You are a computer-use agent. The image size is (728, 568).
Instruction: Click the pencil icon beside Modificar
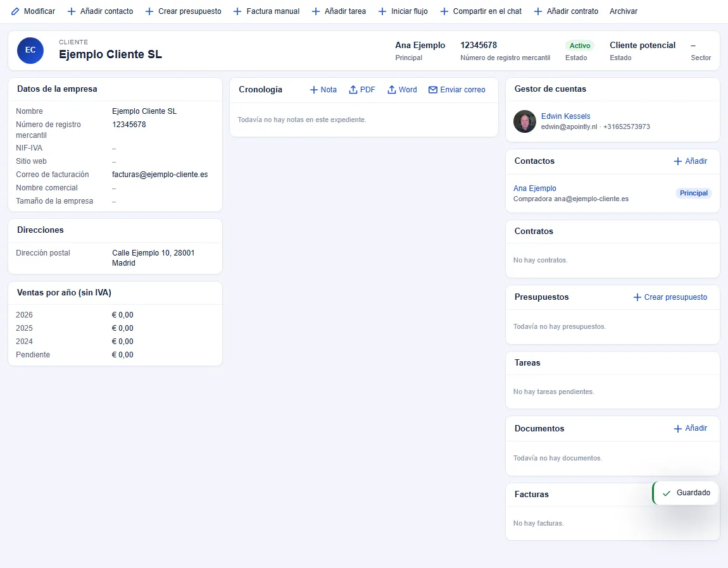tap(15, 11)
